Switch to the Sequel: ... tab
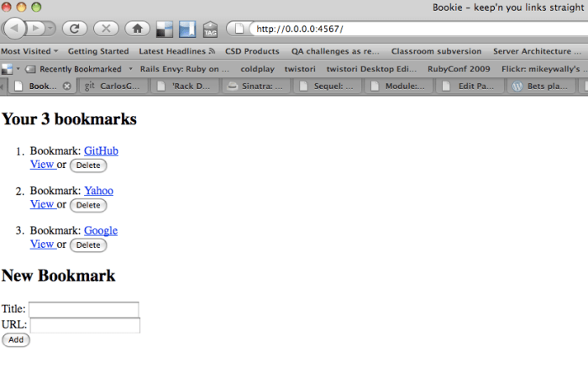 tap(328, 87)
